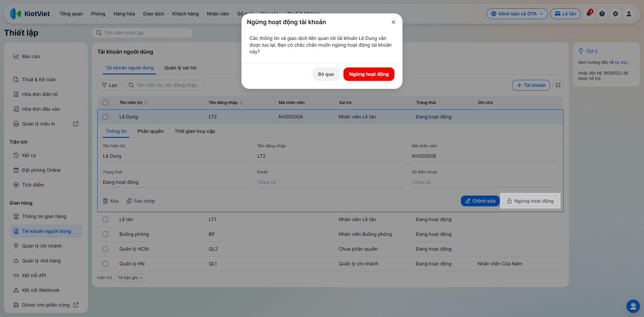Image resolution: width=644 pixels, height=317 pixels.
Task: Open Lọc filter button
Action: pyautogui.click(x=109, y=85)
